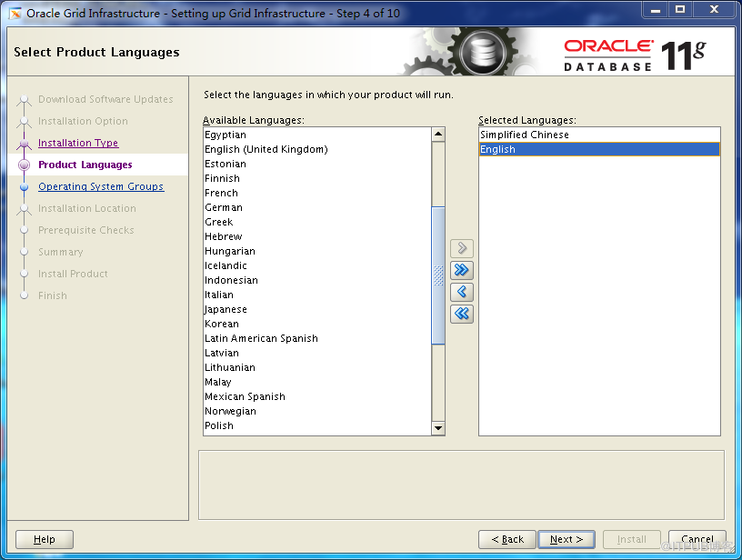Click the Oracle installer title bar icon
The height and width of the screenshot is (560, 742).
15,13
